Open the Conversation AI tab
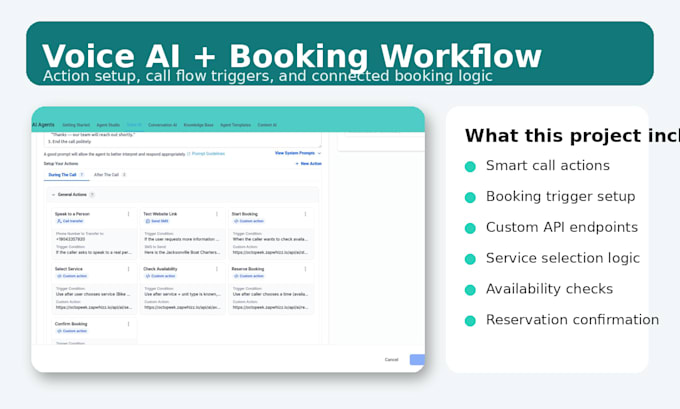The width and height of the screenshot is (680, 409). (x=163, y=125)
